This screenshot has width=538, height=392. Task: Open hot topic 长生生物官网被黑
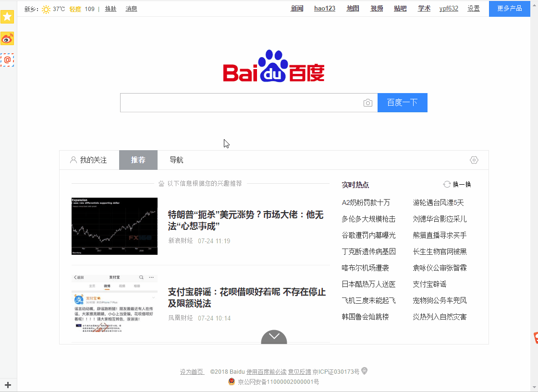pos(440,251)
